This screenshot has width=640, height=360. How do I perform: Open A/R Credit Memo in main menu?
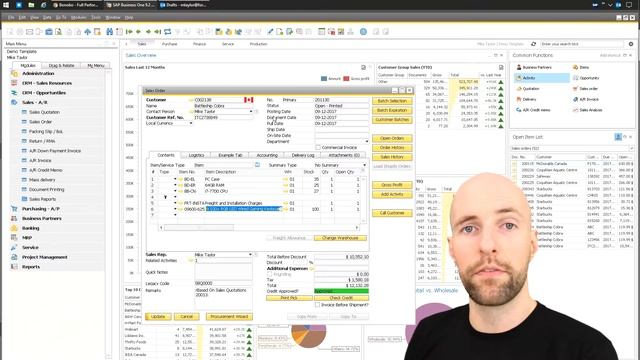(45, 170)
